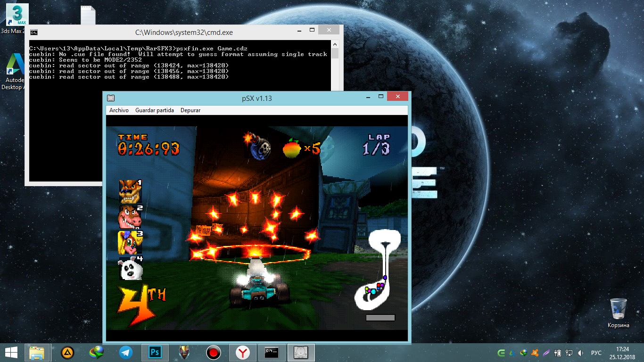Open the Guardar partida menu
The image size is (644, 362).
(155, 110)
